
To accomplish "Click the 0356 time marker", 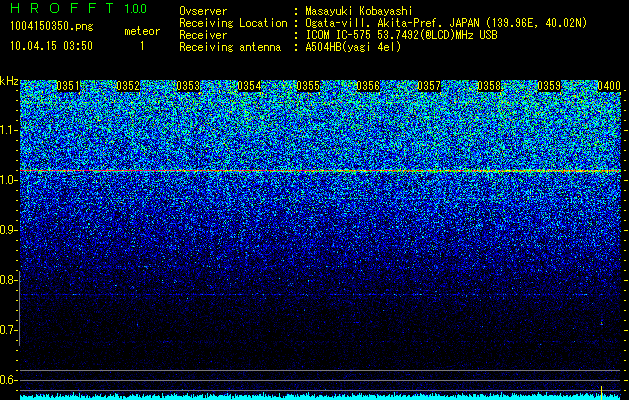I will [368, 86].
